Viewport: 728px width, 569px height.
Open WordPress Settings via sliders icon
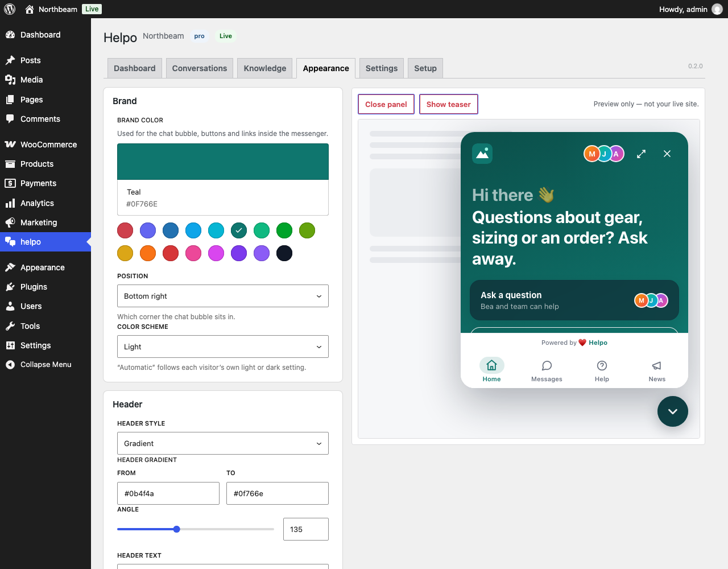[10, 345]
